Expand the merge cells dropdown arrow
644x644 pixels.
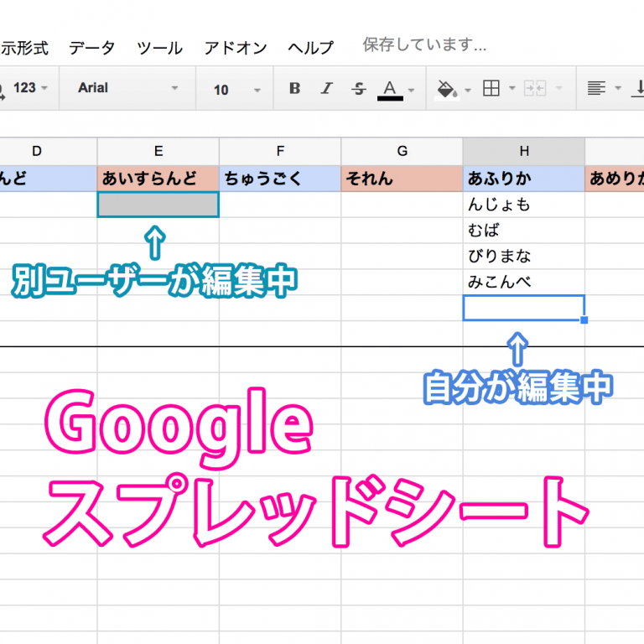(558, 88)
